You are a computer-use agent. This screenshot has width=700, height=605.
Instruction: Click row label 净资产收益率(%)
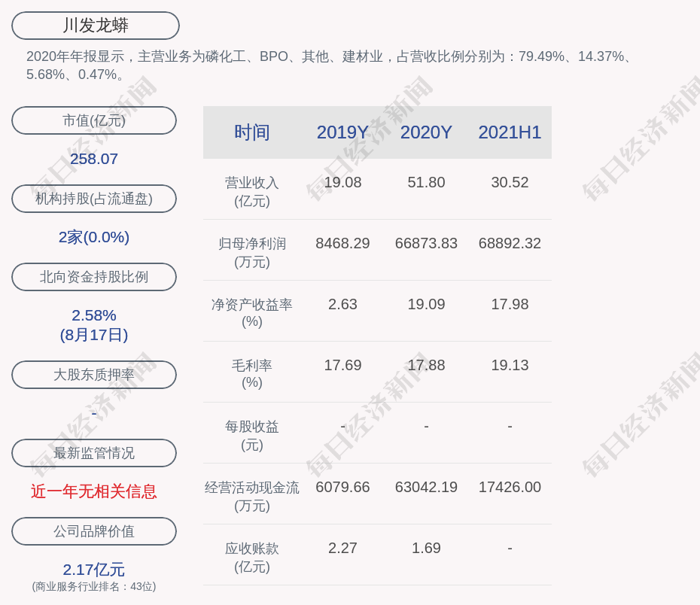[252, 313]
